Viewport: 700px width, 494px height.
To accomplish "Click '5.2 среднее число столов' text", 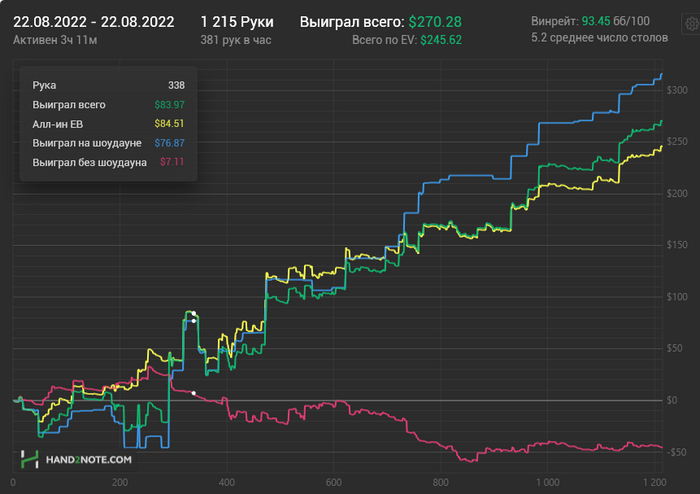I will tap(600, 38).
